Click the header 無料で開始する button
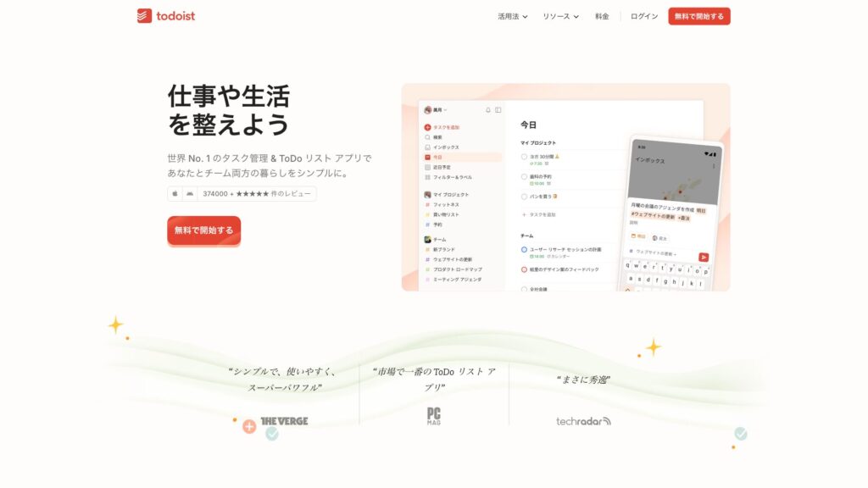The image size is (868, 488). tap(699, 16)
